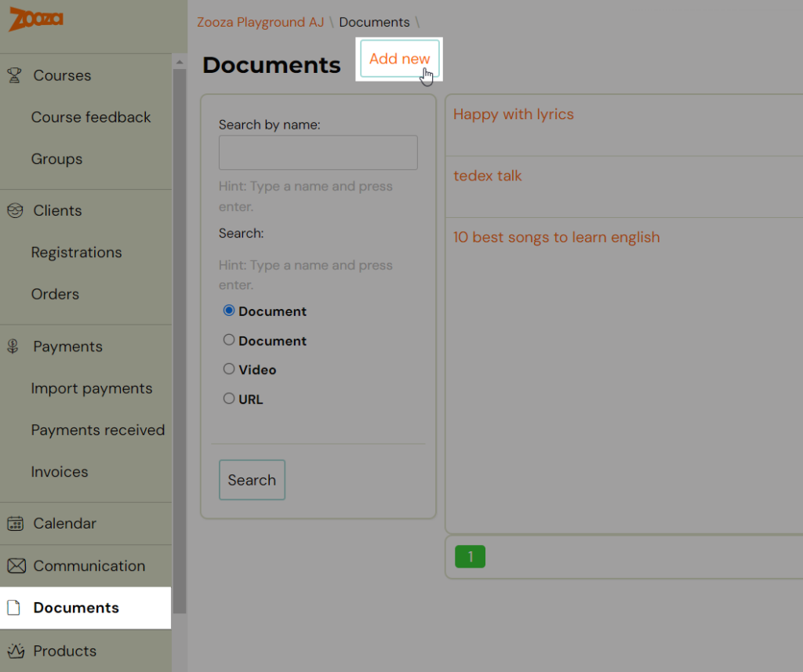Choose the URL radio option
This screenshot has height=672, width=803.
(229, 398)
